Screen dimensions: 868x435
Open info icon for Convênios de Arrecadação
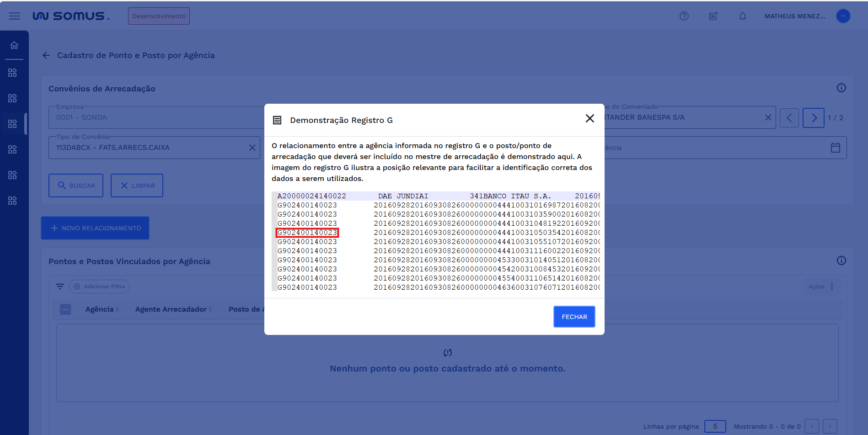pos(841,88)
